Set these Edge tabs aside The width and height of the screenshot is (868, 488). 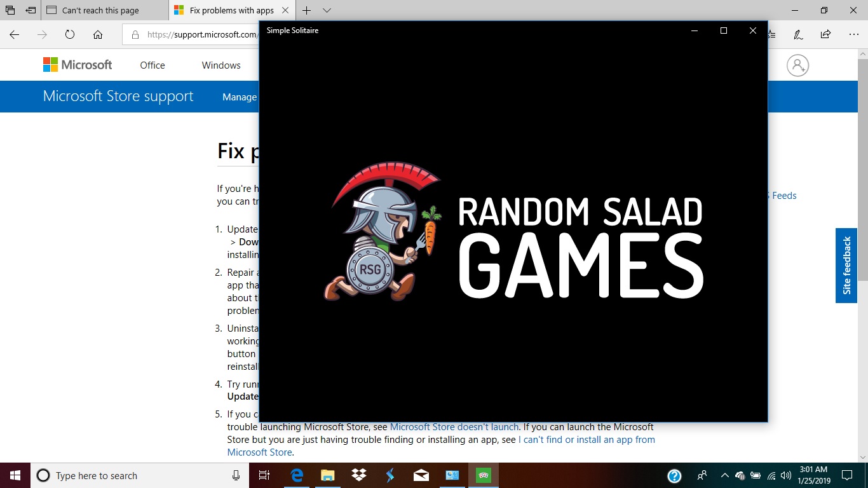point(31,10)
